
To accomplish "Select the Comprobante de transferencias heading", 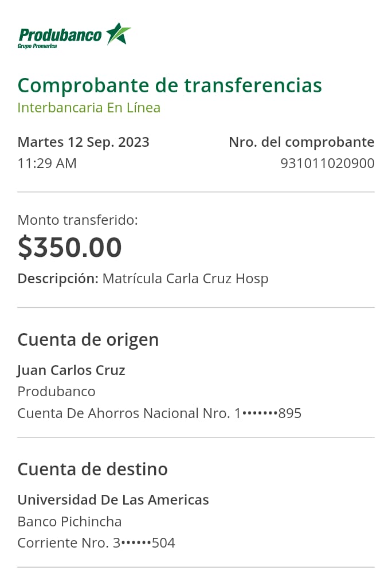I will click(x=170, y=85).
